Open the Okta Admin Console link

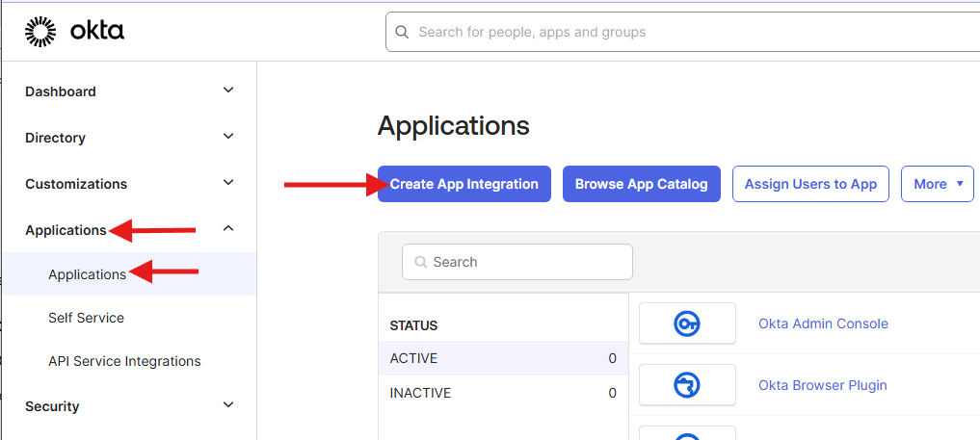(823, 324)
